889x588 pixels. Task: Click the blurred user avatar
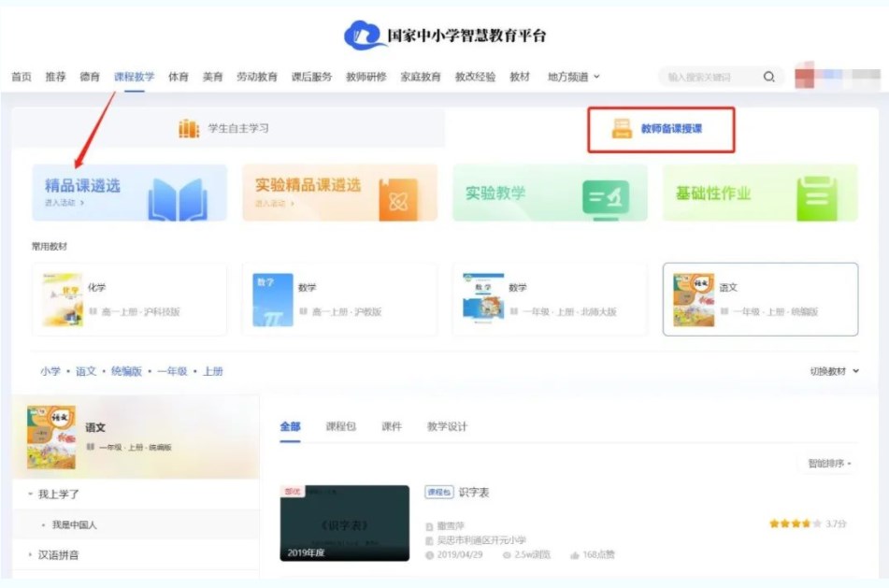click(x=805, y=77)
